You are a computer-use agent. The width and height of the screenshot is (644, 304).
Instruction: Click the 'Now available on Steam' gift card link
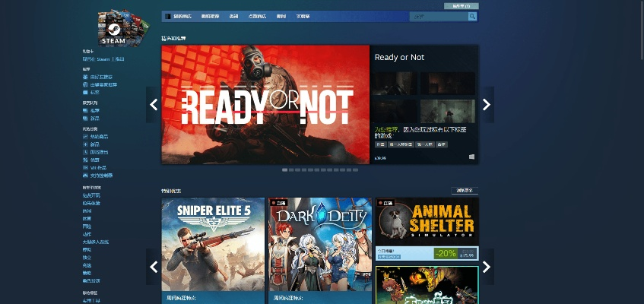[x=103, y=59]
